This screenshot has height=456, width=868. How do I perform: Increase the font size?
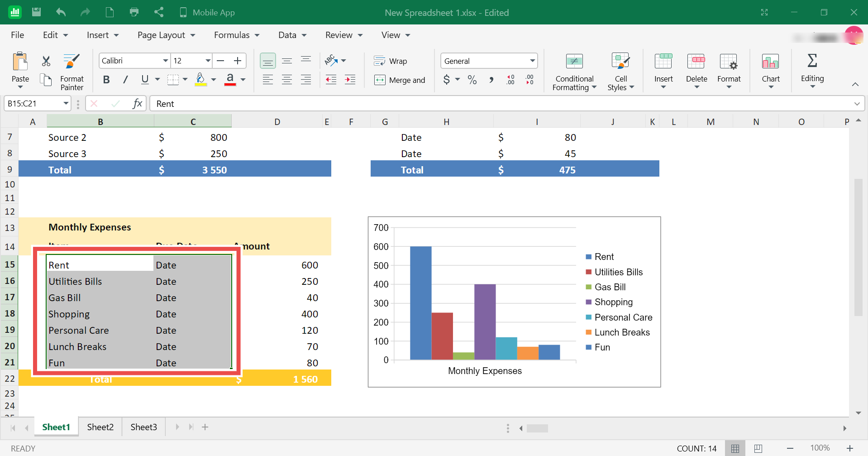coord(238,61)
